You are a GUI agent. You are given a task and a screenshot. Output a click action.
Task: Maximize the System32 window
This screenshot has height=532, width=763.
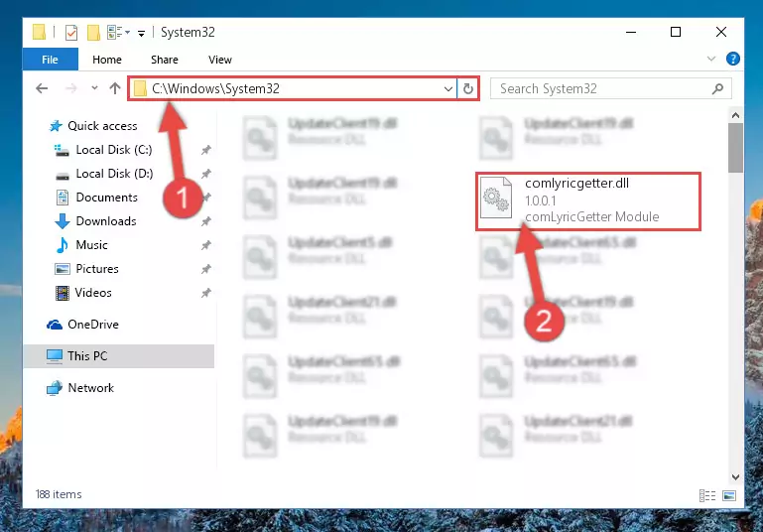point(676,32)
